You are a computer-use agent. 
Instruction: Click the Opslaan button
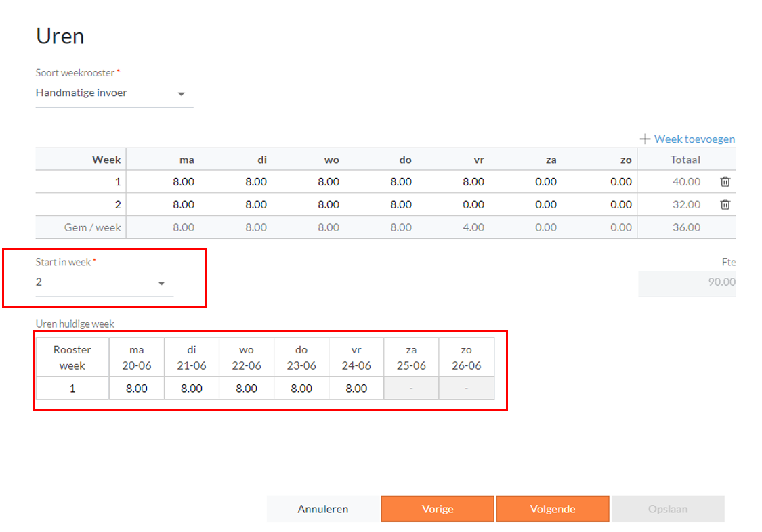point(668,509)
